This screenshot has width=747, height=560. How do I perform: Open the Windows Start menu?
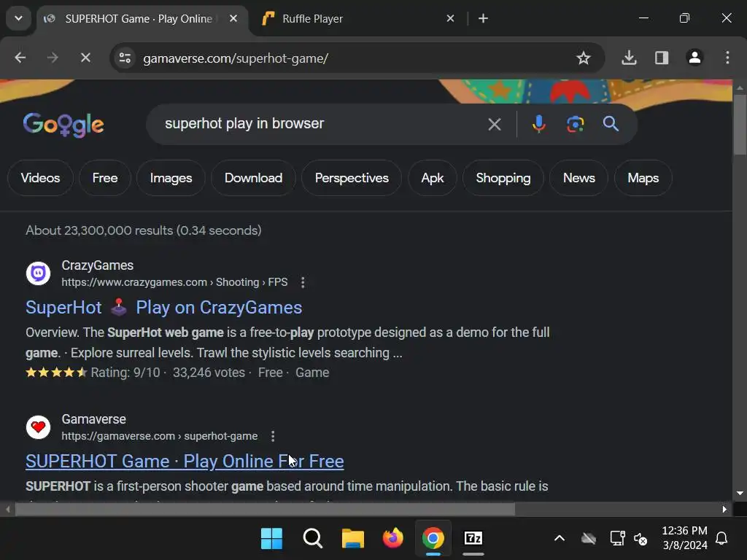(x=271, y=539)
